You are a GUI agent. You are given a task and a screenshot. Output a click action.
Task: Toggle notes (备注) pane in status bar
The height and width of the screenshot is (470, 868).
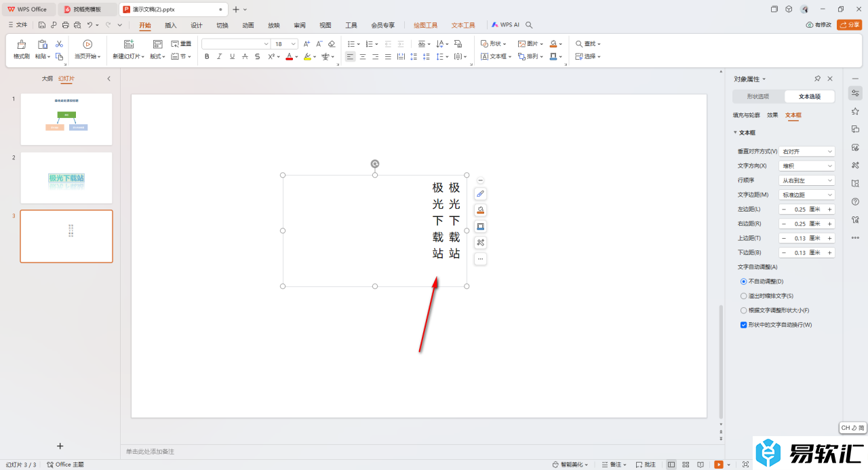[x=613, y=465]
